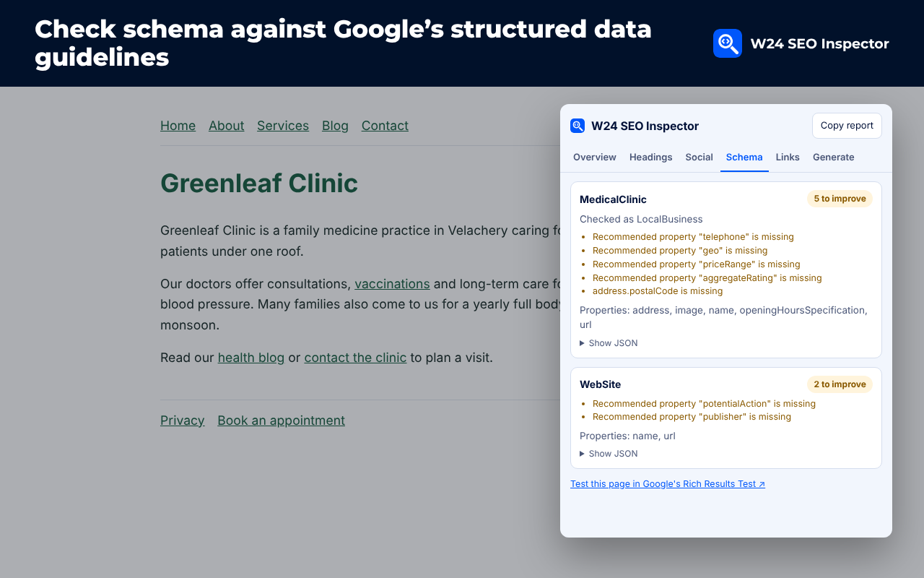Image resolution: width=924 pixels, height=578 pixels.
Task: Select the WebSite schema title
Action: [x=600, y=384]
